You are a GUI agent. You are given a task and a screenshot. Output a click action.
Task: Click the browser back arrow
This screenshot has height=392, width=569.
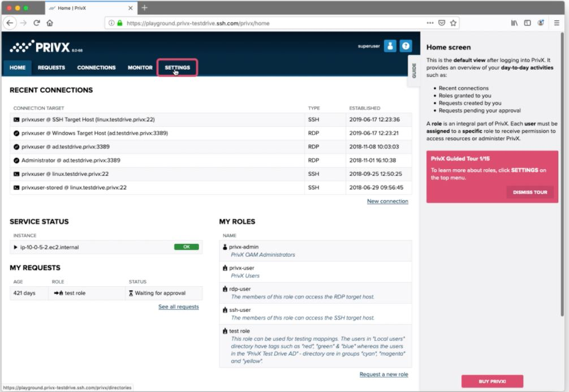(10, 23)
